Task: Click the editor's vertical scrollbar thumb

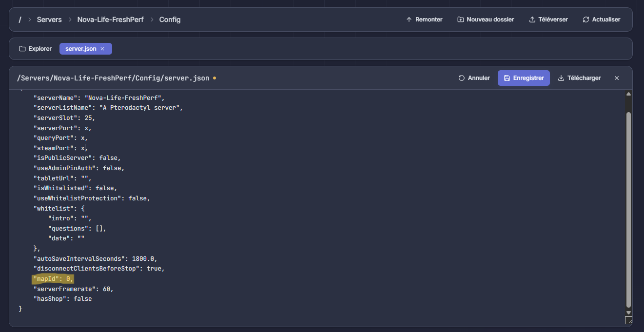Action: tap(628, 210)
